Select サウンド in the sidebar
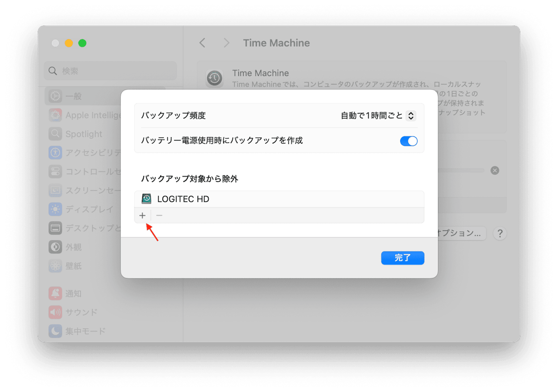The width and height of the screenshot is (558, 392). (81, 312)
